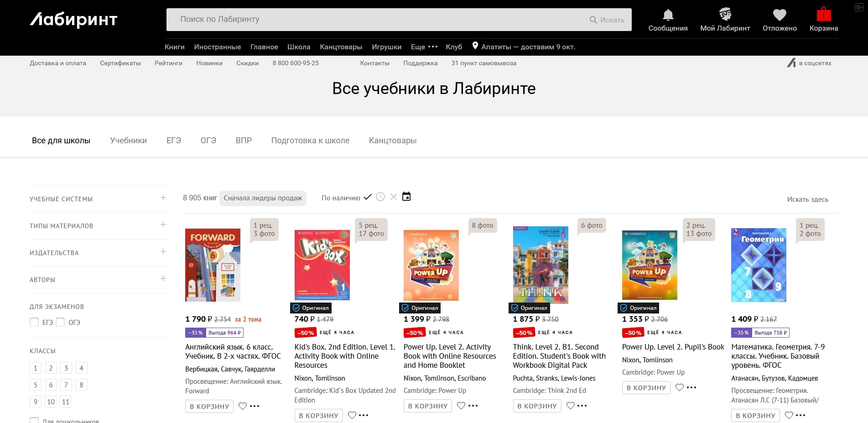
Task: Open the Мой Лабиринт profile icon
Action: 725,15
